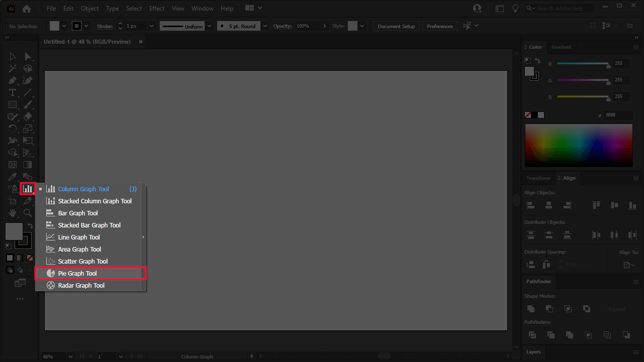
Task: Open the fill color dropdown in control bar
Action: 64,26
